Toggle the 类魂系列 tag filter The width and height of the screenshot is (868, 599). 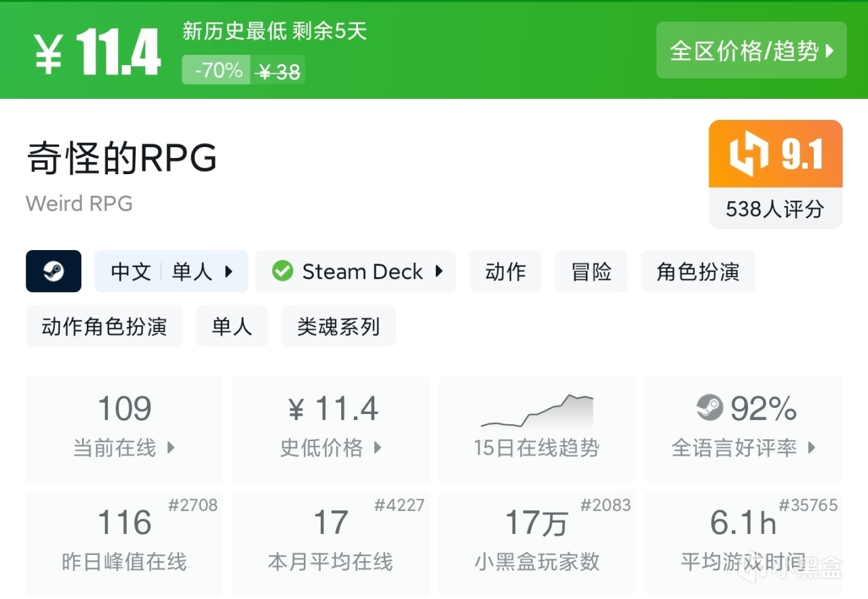[338, 326]
